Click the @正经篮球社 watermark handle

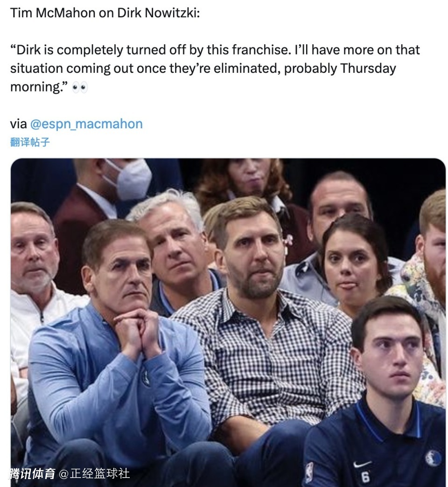click(94, 474)
